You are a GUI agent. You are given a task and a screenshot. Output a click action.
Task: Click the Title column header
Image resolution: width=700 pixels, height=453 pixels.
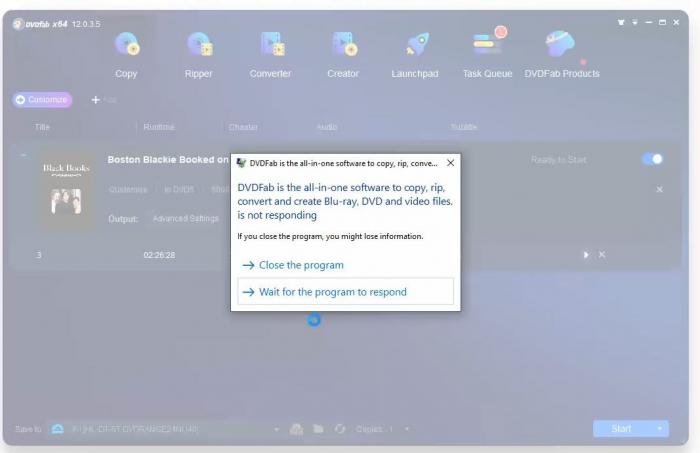pyautogui.click(x=42, y=127)
